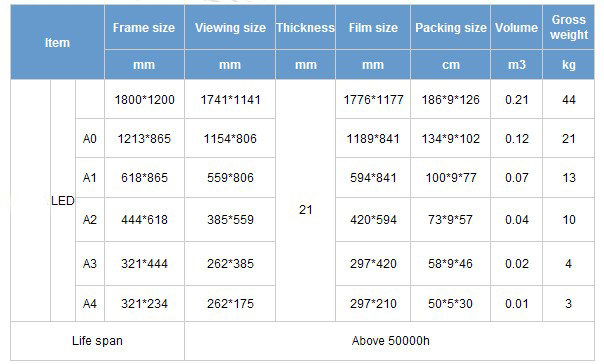Click the Thickness column header

click(305, 28)
